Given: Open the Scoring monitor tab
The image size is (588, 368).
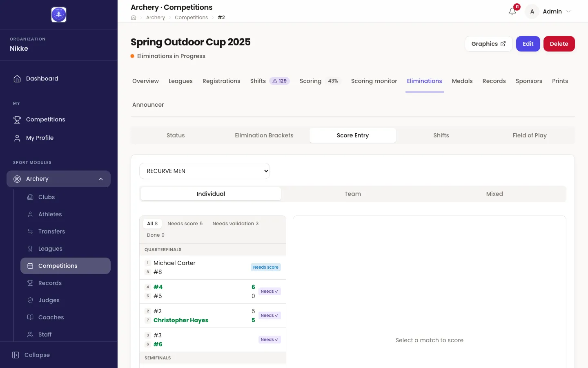Looking at the screenshot, I should [374, 81].
